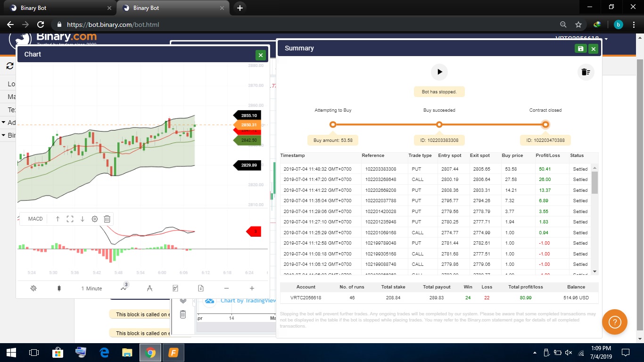Download the chart with the export icon
This screenshot has height=362, width=644.
tap(201, 288)
